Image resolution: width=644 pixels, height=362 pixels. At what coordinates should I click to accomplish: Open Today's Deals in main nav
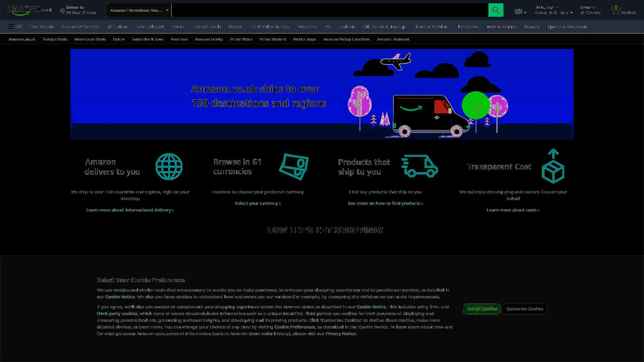(x=207, y=26)
